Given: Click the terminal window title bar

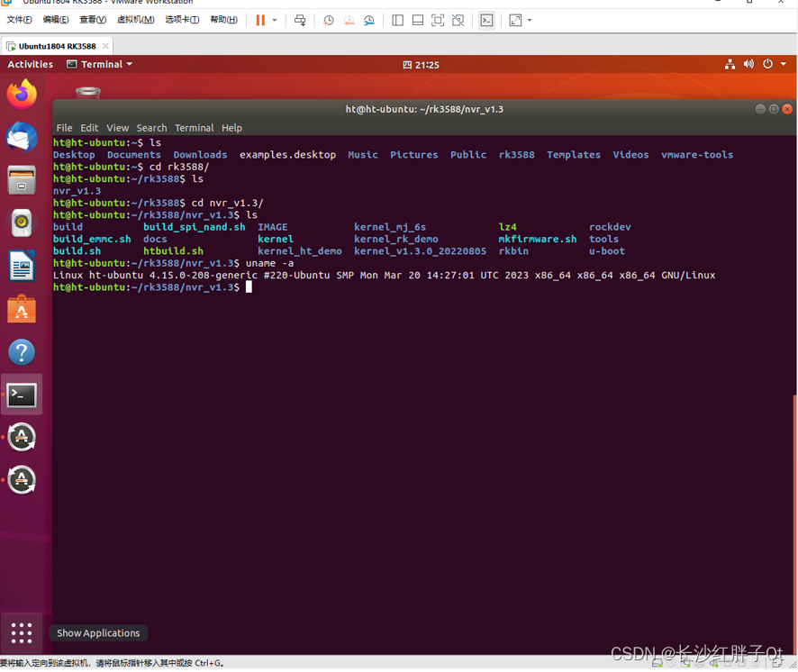Looking at the screenshot, I should 424,109.
